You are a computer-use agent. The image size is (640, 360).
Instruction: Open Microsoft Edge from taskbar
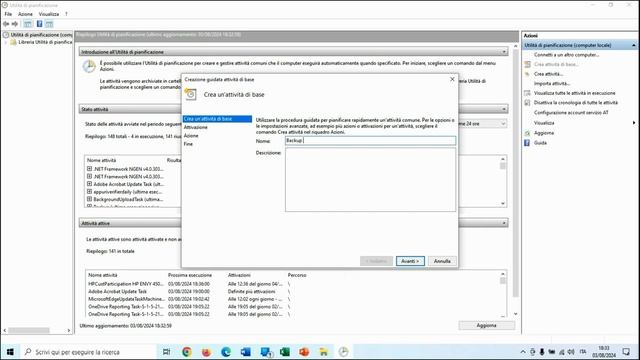coord(226,351)
